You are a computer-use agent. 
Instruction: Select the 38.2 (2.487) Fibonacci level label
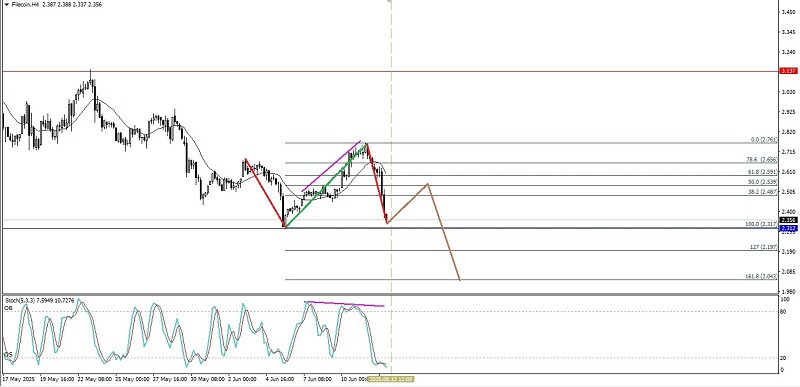[762, 192]
